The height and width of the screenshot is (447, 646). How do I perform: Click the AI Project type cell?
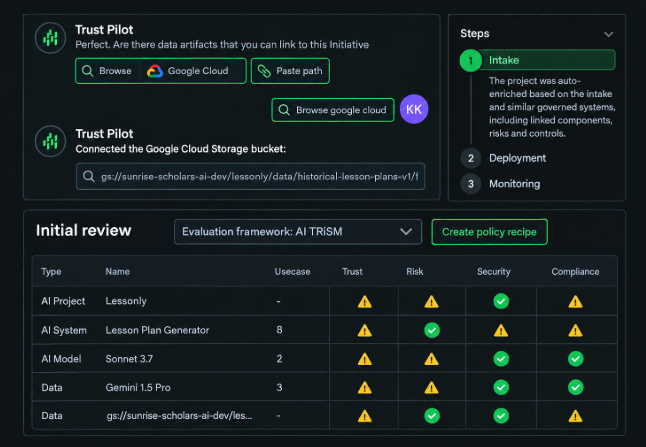coord(63,301)
